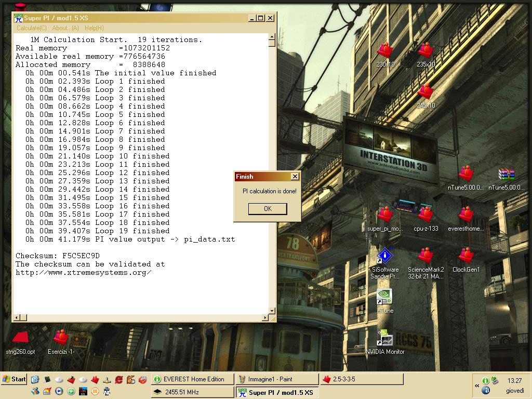Switch to Immagine1 - Paint taskbar button
Screen dimensions: 532x399
277,379
